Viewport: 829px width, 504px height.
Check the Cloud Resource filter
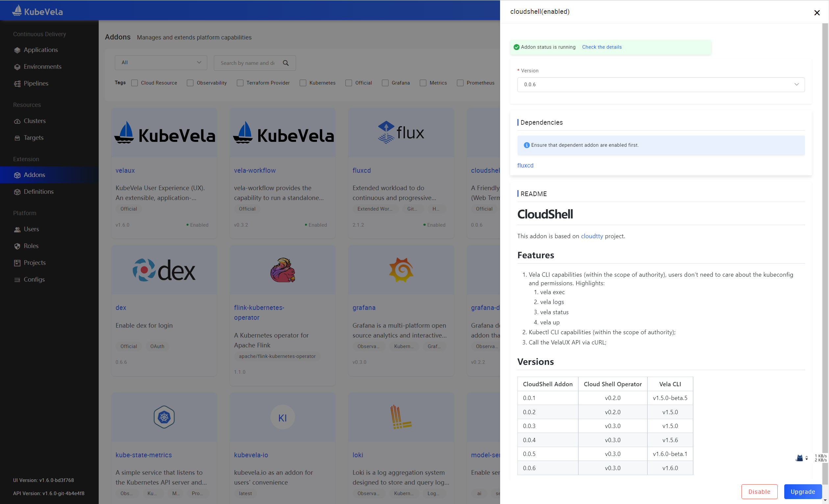[x=135, y=83]
